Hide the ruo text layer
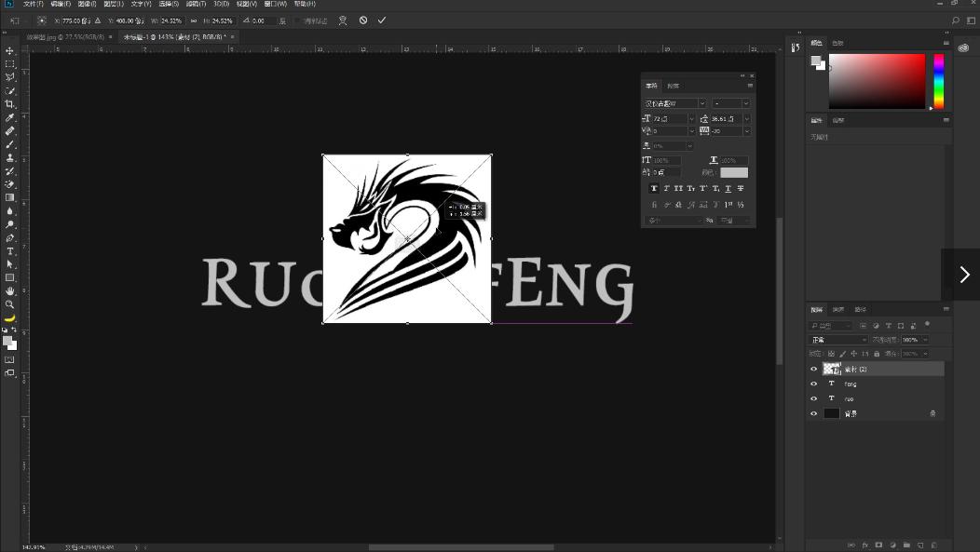The height and width of the screenshot is (552, 980). (814, 398)
